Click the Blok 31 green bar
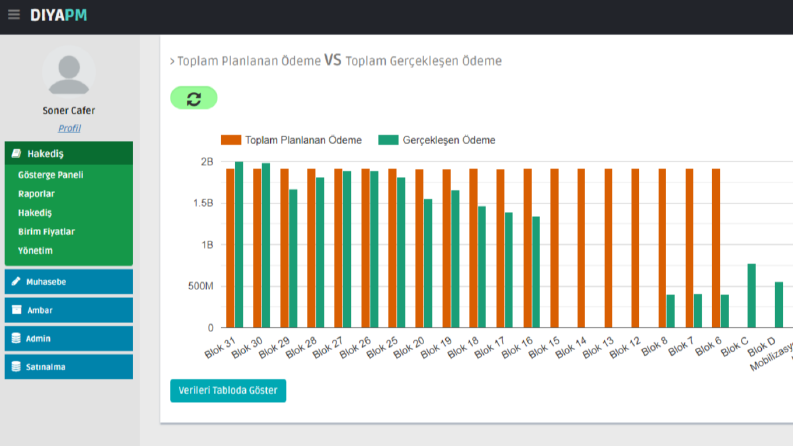This screenshot has height=446, width=793. coord(239,245)
